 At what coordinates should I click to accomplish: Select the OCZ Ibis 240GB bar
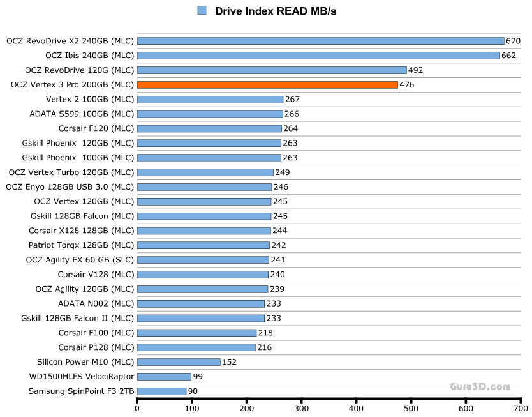(x=318, y=56)
